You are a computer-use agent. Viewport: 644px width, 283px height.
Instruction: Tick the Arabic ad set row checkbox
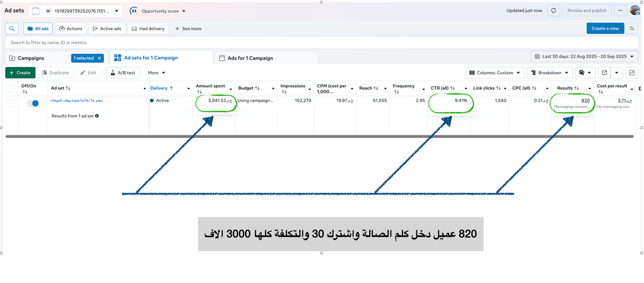(11, 103)
